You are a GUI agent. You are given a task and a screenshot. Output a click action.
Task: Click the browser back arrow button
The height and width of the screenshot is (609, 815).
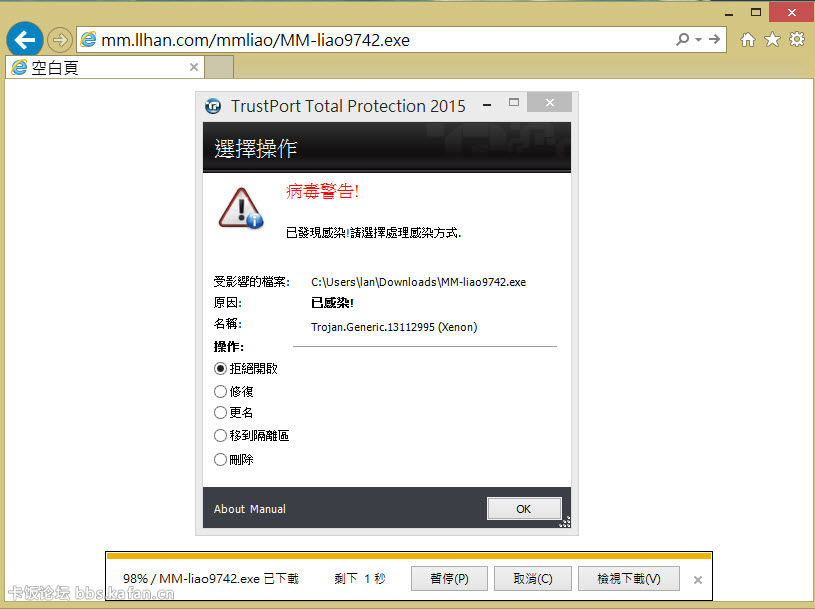[x=24, y=40]
